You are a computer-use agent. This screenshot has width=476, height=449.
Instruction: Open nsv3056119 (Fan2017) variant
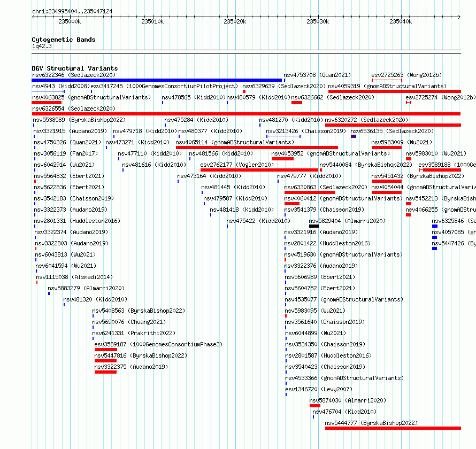(66, 153)
